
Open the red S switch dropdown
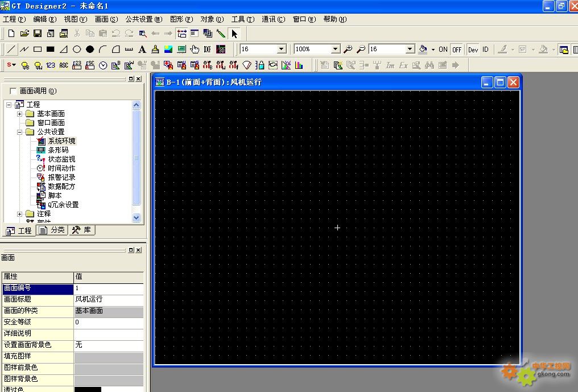pyautogui.click(x=11, y=65)
